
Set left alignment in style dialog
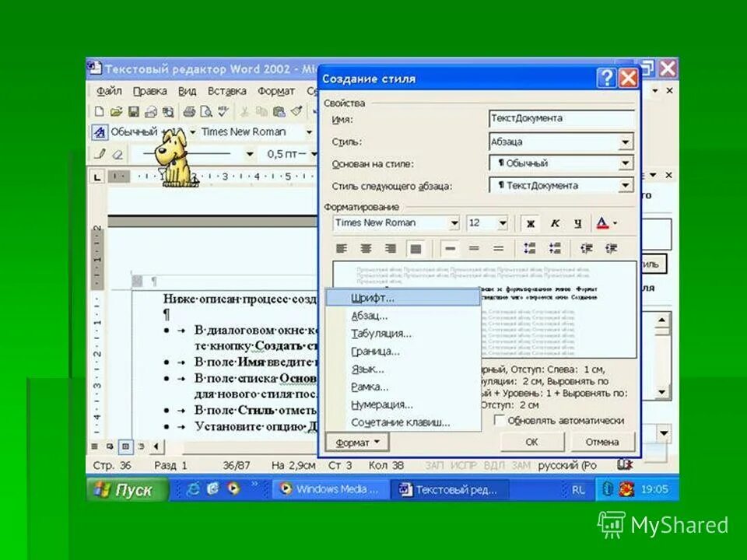pos(342,248)
